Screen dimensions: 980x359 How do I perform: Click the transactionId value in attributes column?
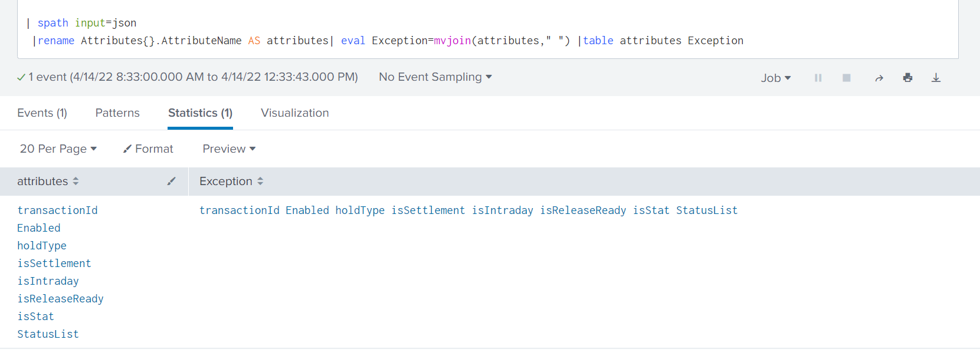pos(57,210)
